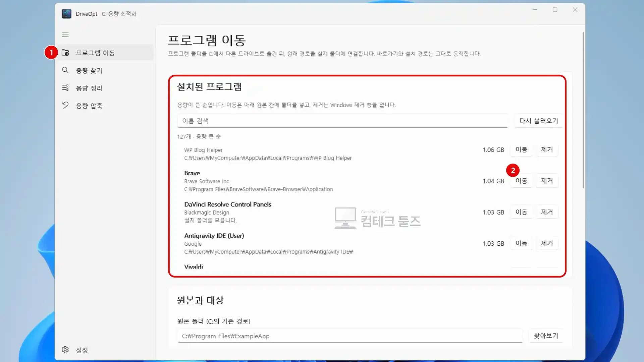The width and height of the screenshot is (644, 362).
Task: Click the Vivaldi program name
Action: (x=194, y=267)
